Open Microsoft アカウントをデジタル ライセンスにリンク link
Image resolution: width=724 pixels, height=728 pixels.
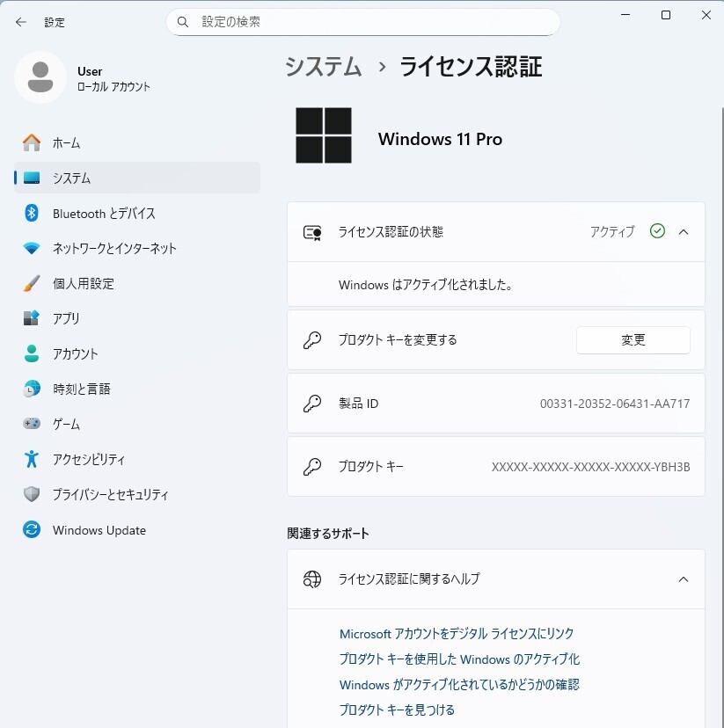click(457, 634)
